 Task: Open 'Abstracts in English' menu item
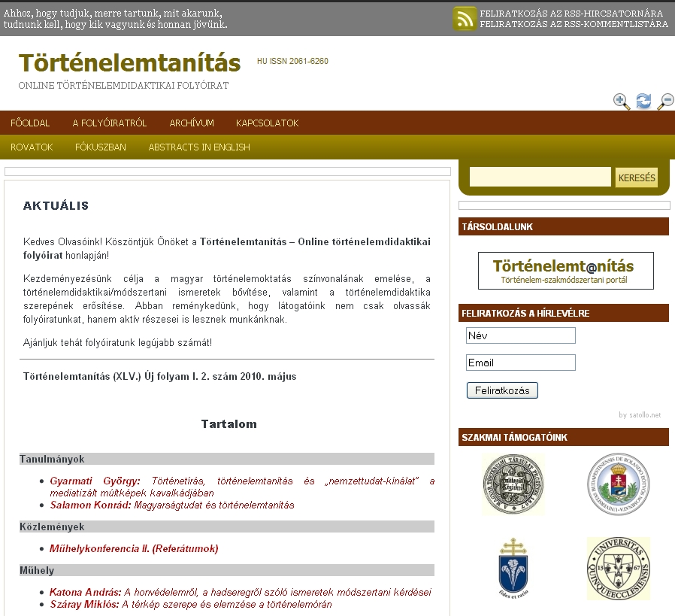pyautogui.click(x=199, y=147)
